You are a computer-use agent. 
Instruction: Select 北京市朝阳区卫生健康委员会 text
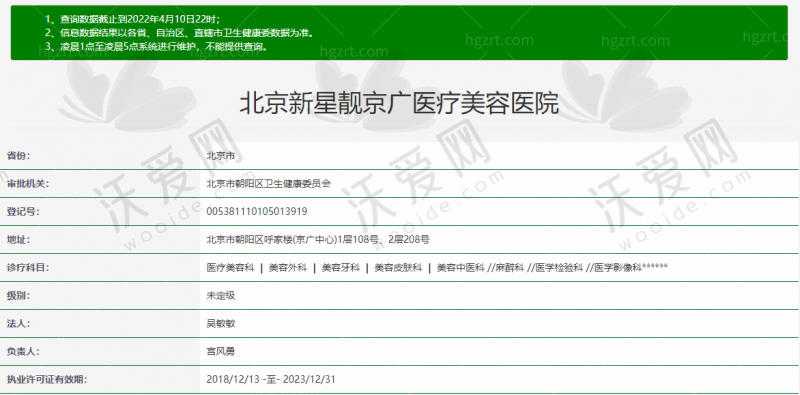[268, 184]
